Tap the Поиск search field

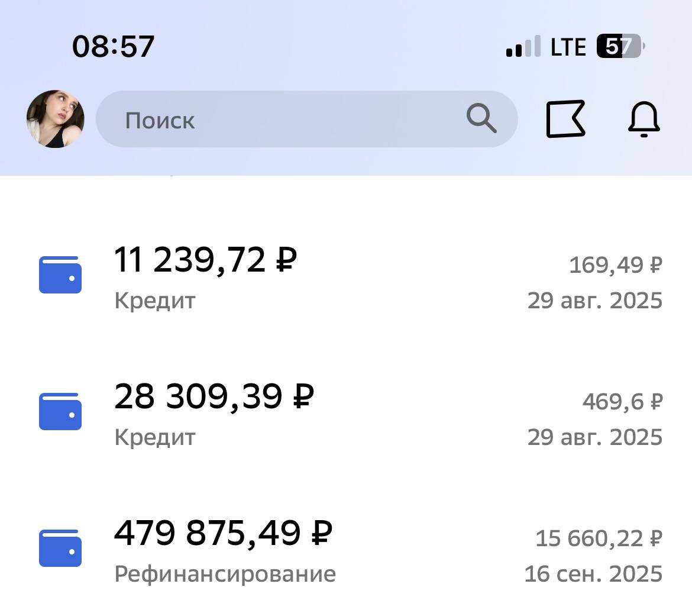point(266,119)
